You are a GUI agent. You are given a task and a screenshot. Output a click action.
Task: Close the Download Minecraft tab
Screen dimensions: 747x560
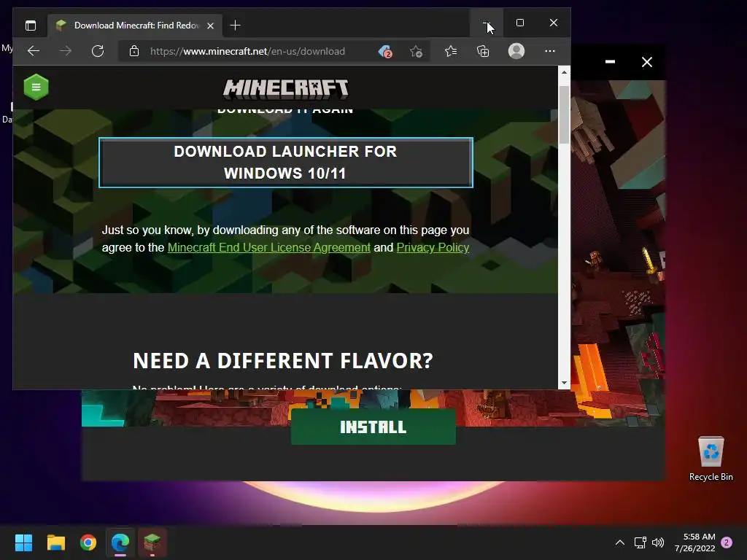tap(211, 26)
